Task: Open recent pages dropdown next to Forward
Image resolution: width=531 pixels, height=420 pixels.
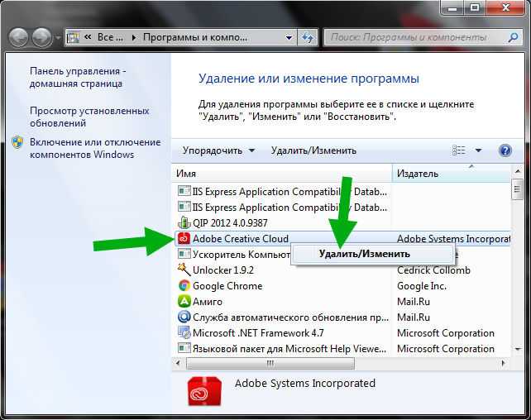Action: 58,37
